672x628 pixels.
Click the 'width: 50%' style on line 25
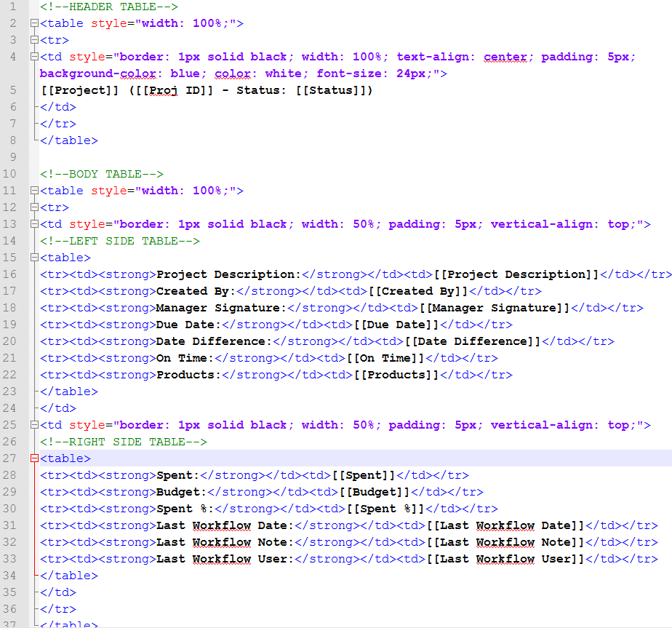click(x=338, y=425)
